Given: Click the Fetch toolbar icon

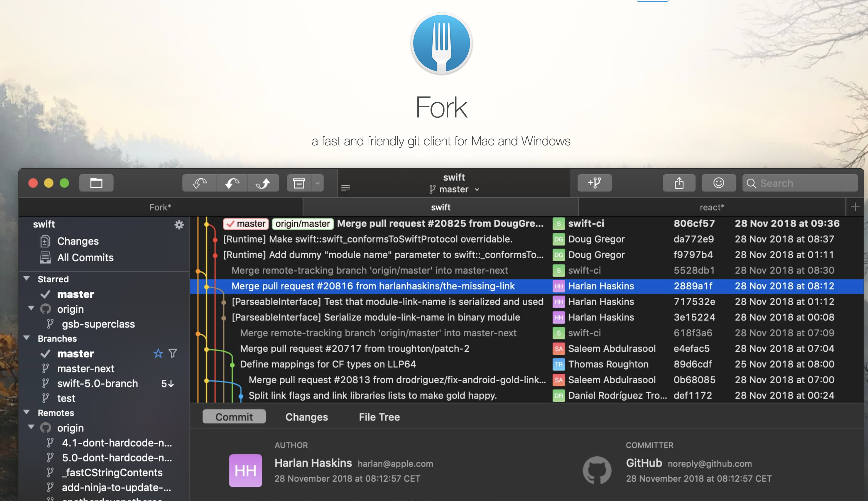Looking at the screenshot, I should tap(199, 183).
